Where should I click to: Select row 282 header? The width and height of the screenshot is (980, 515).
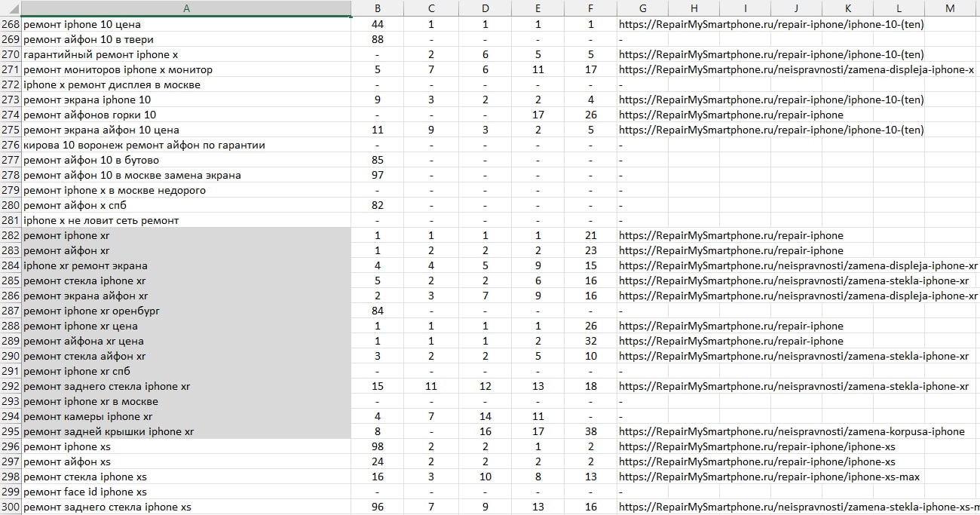pyautogui.click(x=11, y=235)
